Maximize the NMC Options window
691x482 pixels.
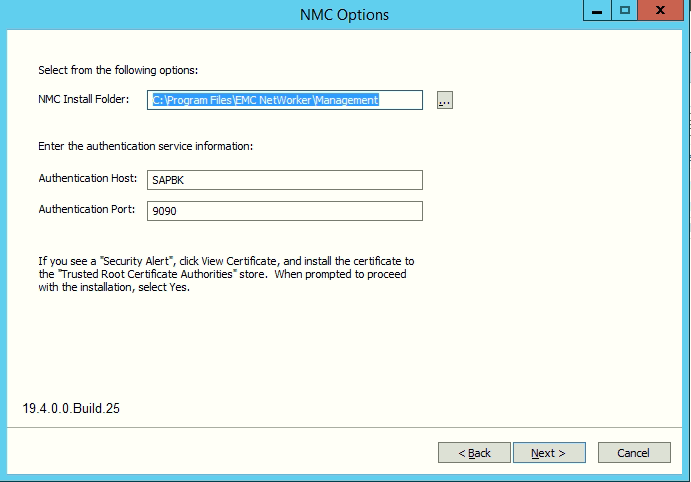click(x=625, y=12)
